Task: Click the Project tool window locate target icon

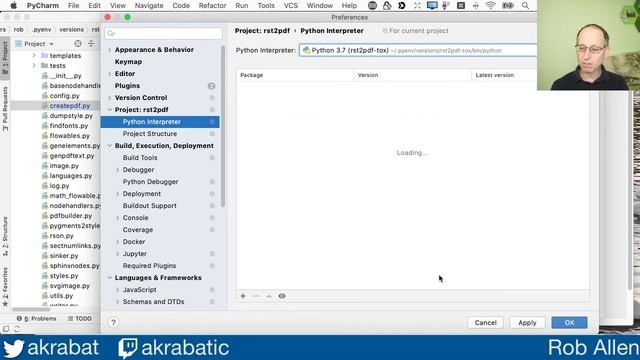Action: coord(78,44)
